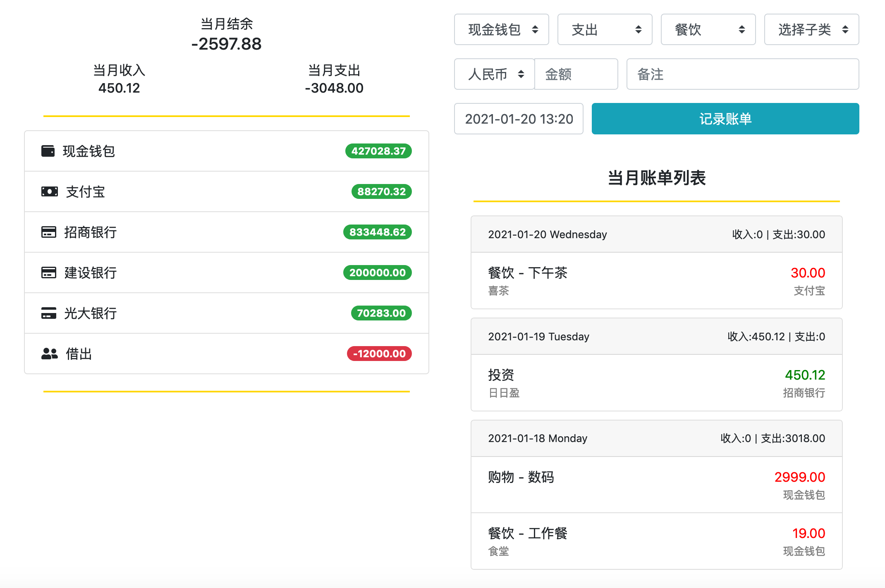Click the 招商银行 bank card icon
Screen dimensions: 885x588
coord(48,232)
